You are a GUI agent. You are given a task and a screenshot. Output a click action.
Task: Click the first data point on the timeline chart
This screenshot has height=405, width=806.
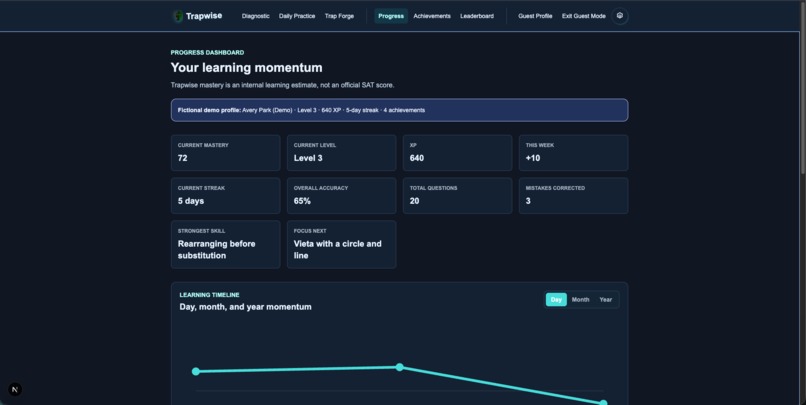pos(196,371)
